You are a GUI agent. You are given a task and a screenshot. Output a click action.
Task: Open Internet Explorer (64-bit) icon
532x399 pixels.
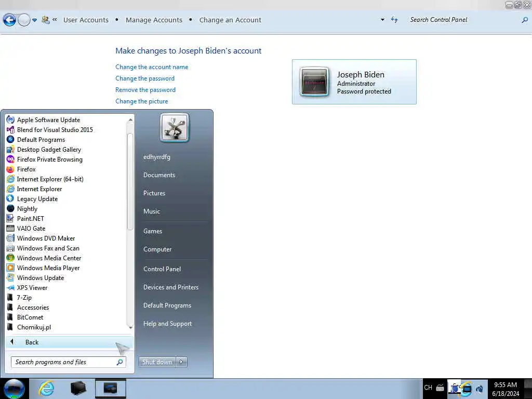pyautogui.click(x=10, y=179)
